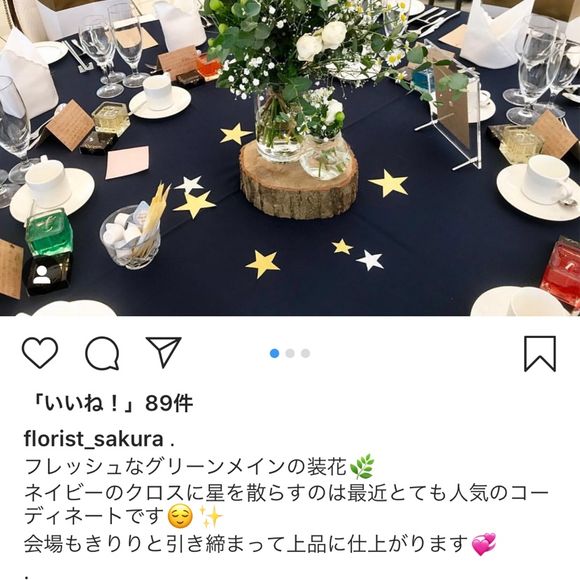Open the 「いいね！」89件 likes list

(112, 403)
